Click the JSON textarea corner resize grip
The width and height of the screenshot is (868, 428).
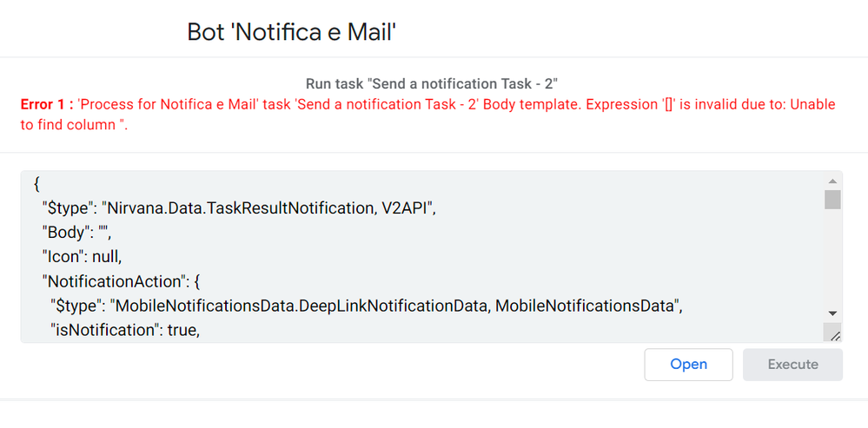click(835, 334)
